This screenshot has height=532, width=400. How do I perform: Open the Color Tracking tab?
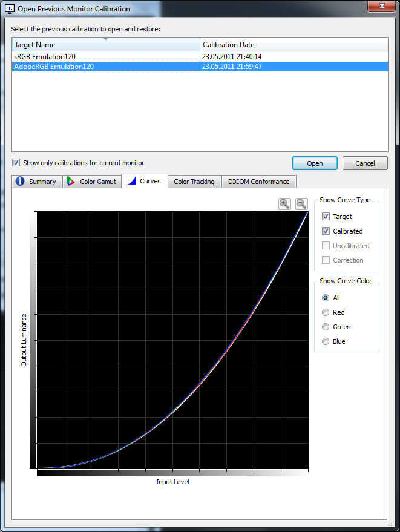click(194, 182)
